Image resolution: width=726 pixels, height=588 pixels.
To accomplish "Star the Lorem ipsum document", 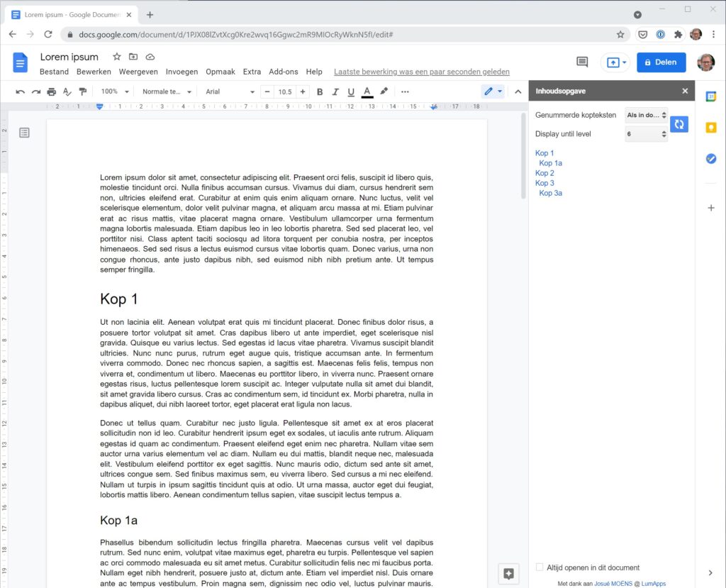I will [x=117, y=57].
